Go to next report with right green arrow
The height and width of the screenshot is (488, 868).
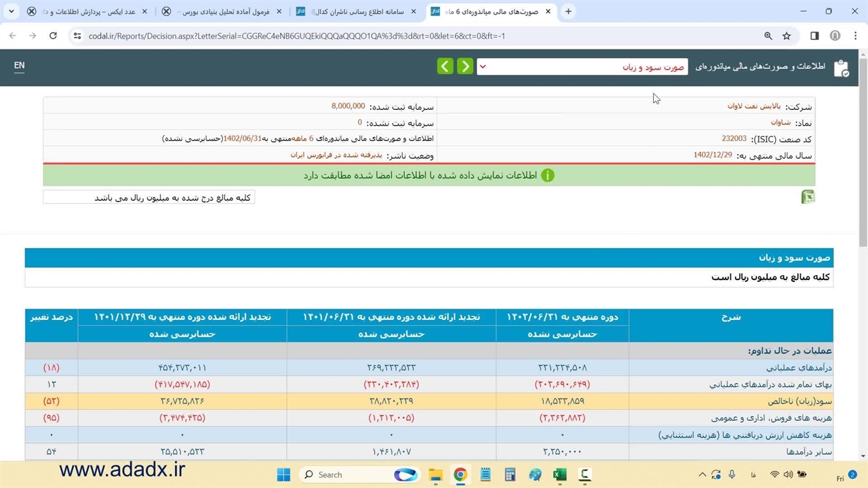465,66
